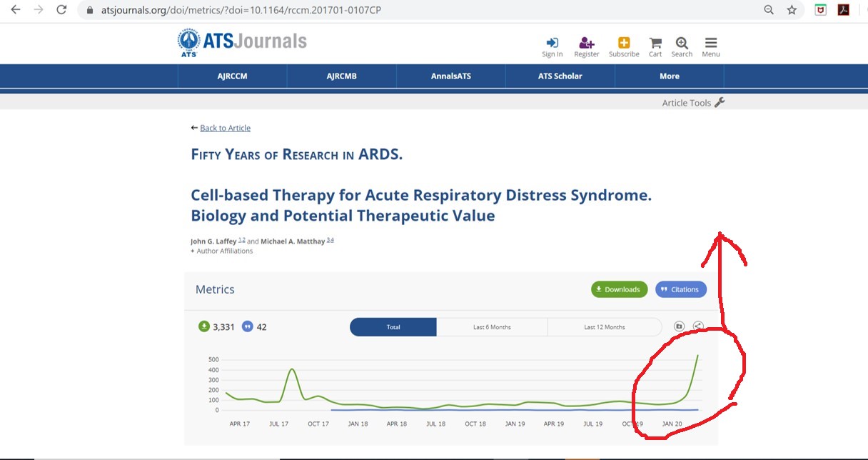Select the Total time range tab

[393, 327]
